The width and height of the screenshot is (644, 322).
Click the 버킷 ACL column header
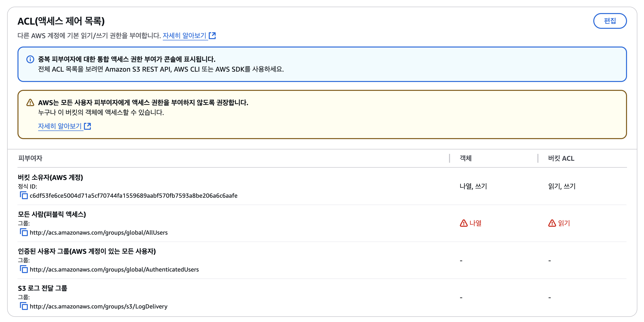(x=561, y=158)
